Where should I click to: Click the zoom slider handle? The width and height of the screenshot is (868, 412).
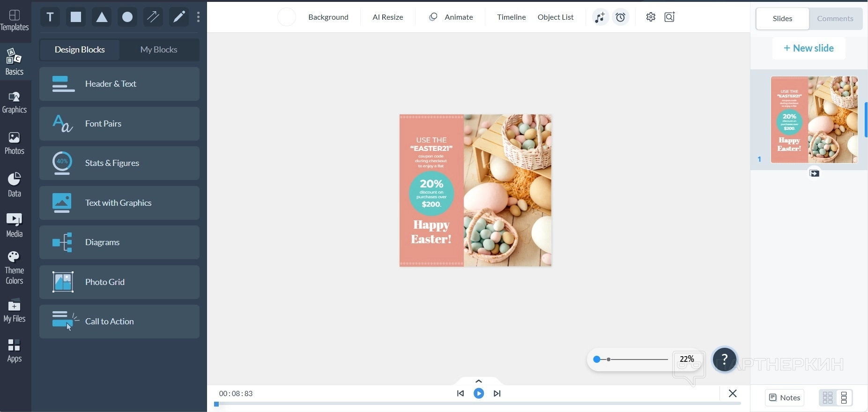point(597,360)
